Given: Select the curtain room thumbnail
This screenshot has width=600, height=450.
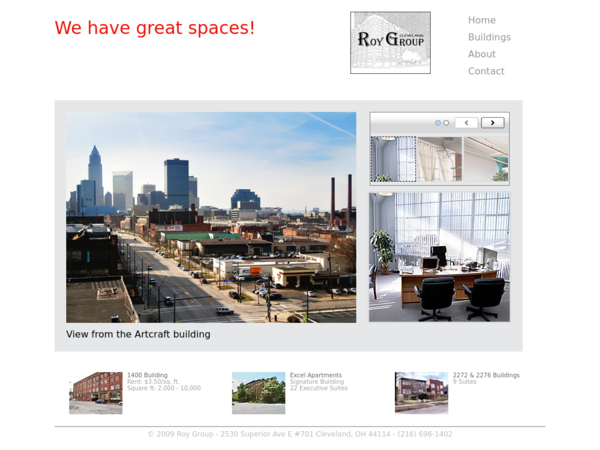Looking at the screenshot, I should (440, 159).
